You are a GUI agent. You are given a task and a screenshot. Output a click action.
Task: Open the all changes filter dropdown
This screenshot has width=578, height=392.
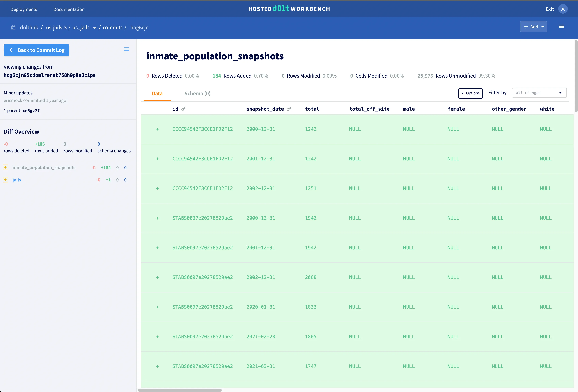[539, 93]
